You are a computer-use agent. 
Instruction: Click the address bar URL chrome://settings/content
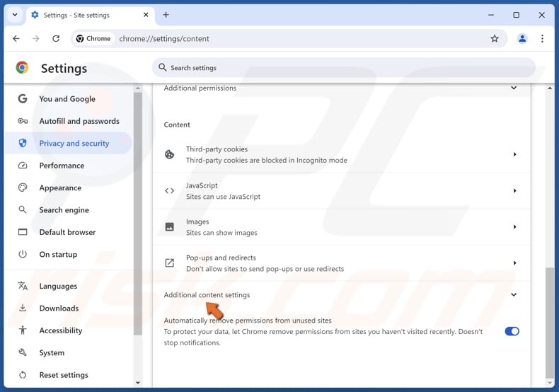click(x=164, y=38)
